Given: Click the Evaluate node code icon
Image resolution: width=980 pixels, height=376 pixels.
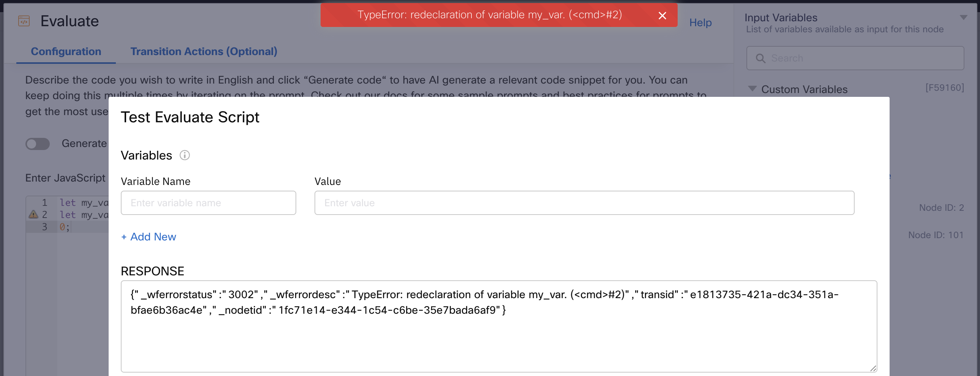Looking at the screenshot, I should [24, 21].
